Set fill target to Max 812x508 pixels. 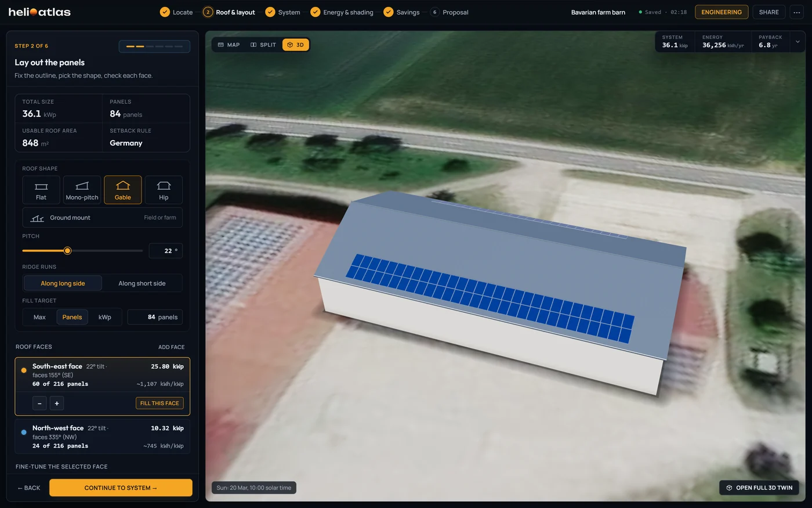tap(39, 317)
